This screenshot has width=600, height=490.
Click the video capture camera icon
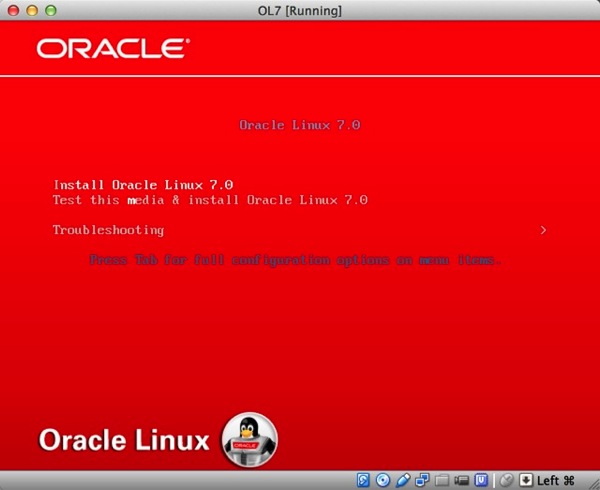(x=460, y=480)
